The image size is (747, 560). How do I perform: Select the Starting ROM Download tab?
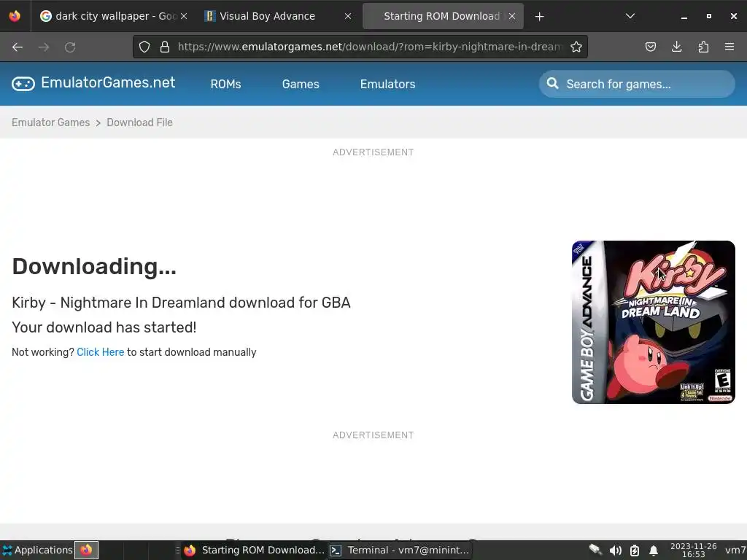443,16
